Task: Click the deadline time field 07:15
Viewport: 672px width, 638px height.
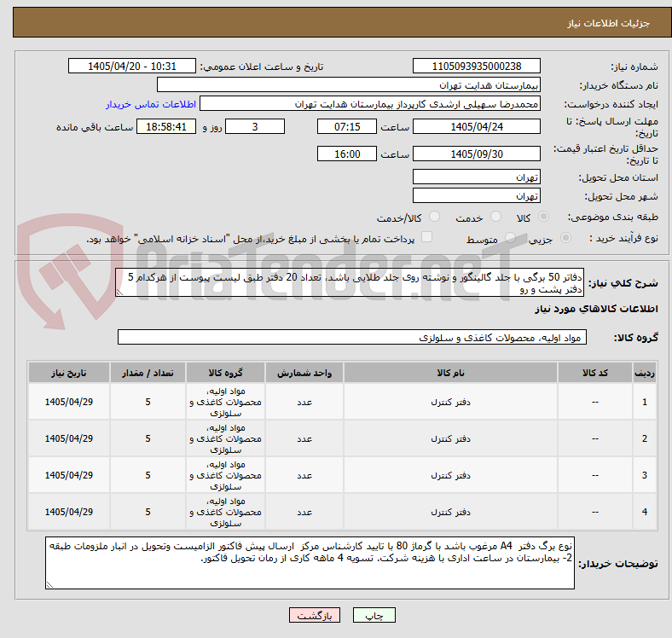Action: (347, 126)
